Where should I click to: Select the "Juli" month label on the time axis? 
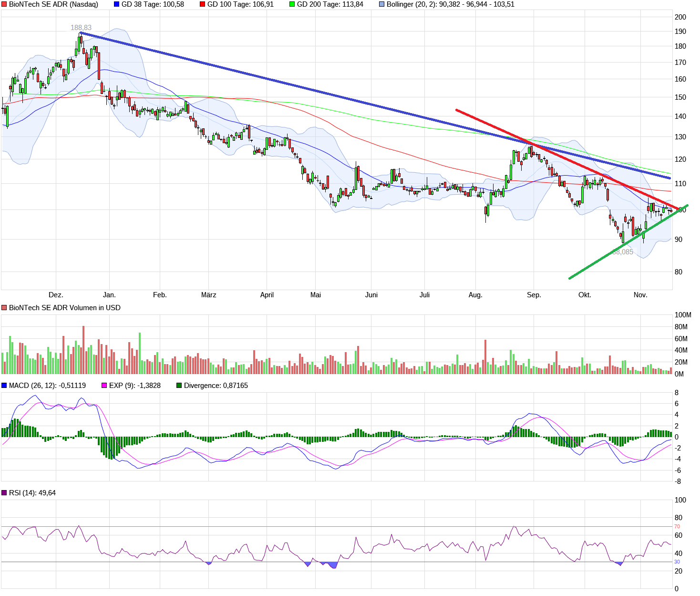point(424,295)
